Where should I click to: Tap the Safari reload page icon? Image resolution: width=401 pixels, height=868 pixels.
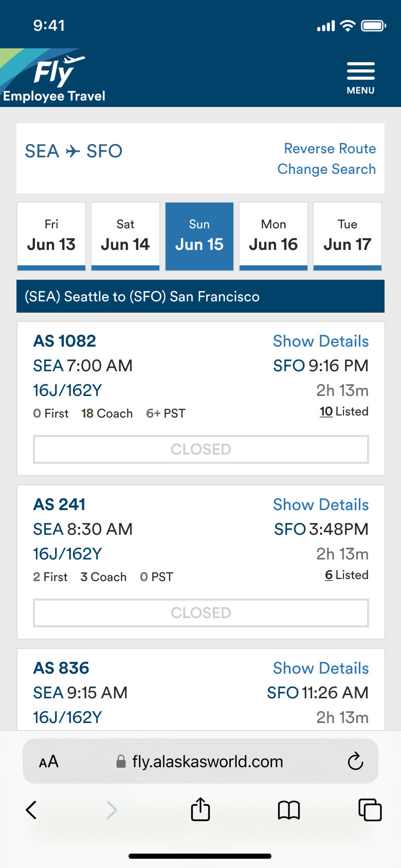pyautogui.click(x=355, y=761)
